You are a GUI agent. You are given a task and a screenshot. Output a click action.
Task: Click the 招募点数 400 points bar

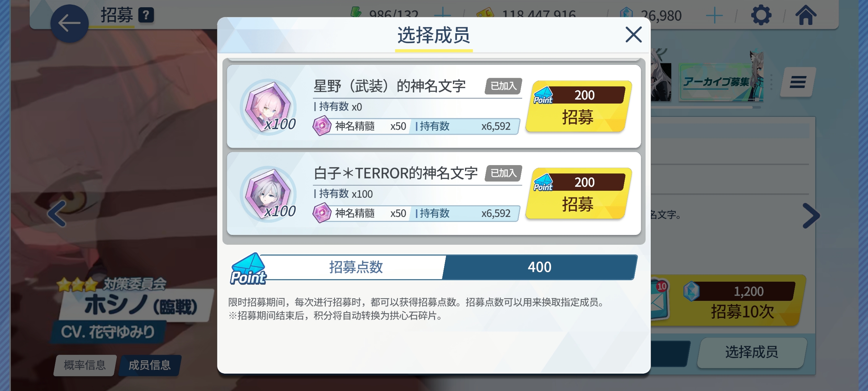pyautogui.click(x=433, y=267)
